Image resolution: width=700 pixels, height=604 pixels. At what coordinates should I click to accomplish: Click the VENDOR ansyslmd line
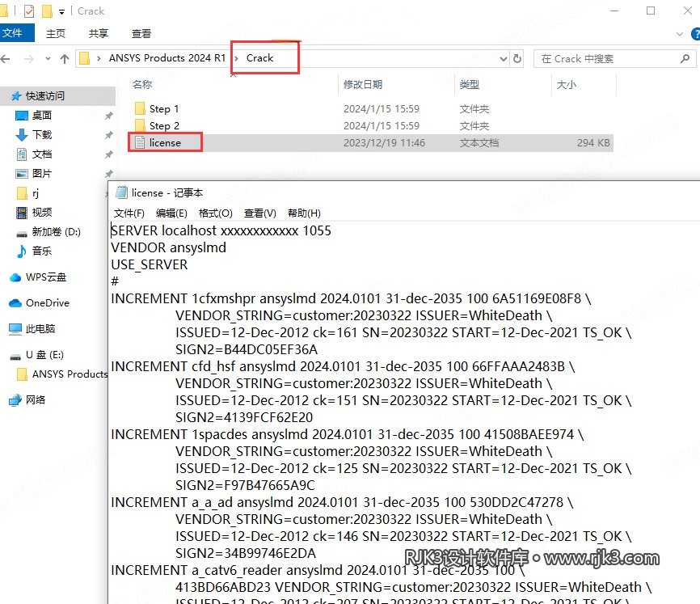click(x=168, y=247)
